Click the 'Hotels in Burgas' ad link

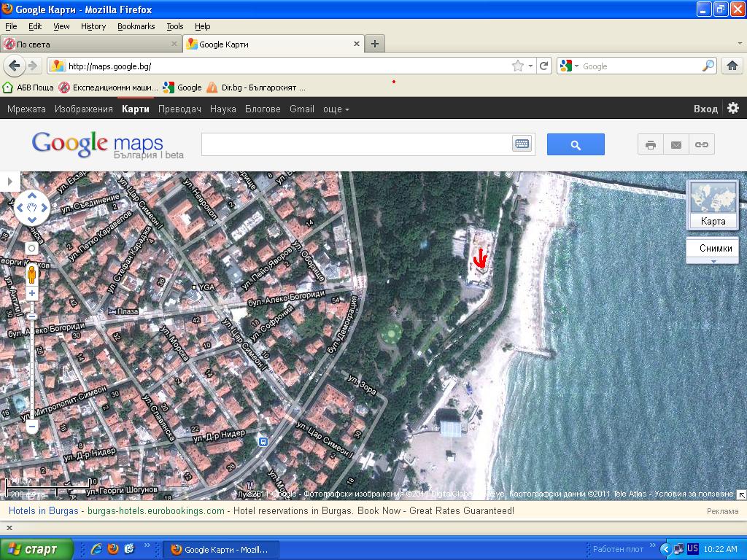pyautogui.click(x=43, y=510)
